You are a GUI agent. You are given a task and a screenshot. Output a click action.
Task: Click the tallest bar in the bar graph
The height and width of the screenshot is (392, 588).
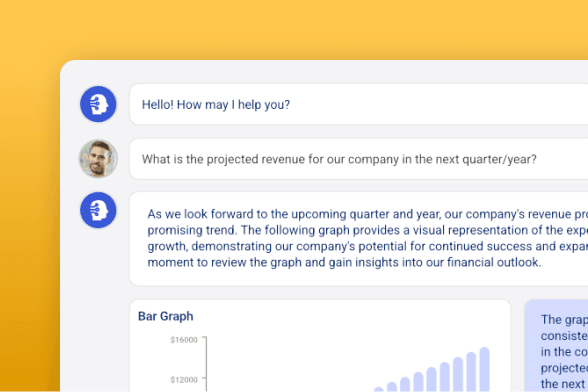tap(484, 369)
